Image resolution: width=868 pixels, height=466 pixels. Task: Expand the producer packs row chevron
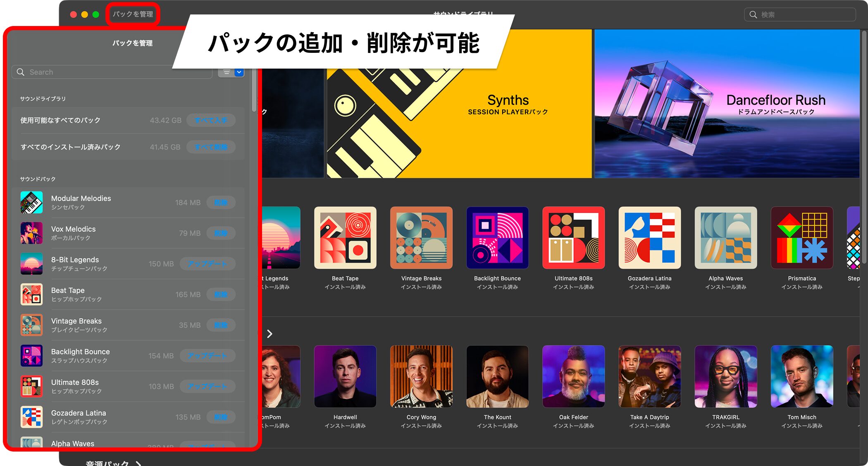[x=269, y=334]
